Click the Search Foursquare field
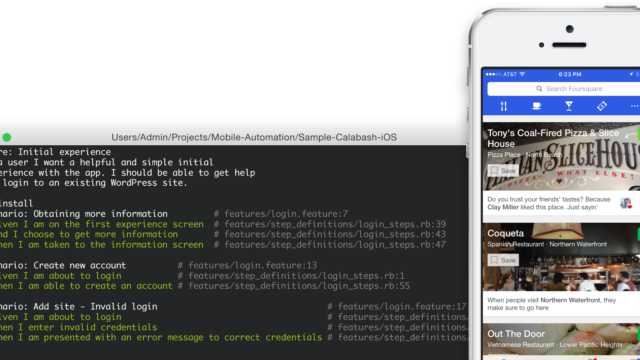The image size is (640, 360). (x=564, y=89)
